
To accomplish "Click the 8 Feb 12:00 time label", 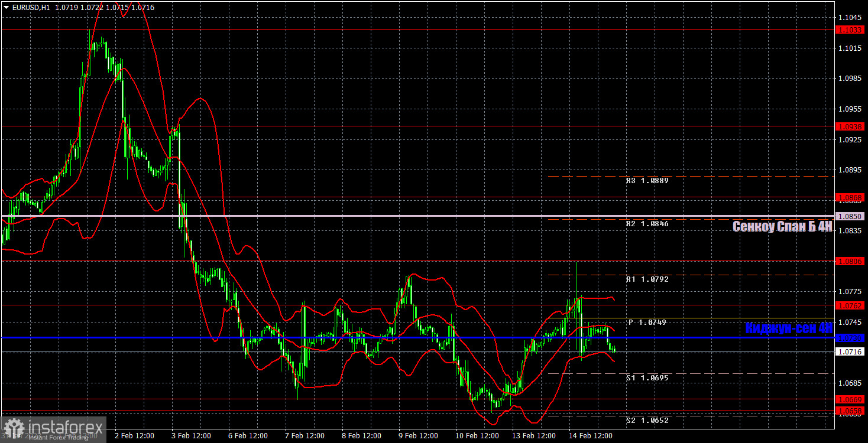I will 361,436.
